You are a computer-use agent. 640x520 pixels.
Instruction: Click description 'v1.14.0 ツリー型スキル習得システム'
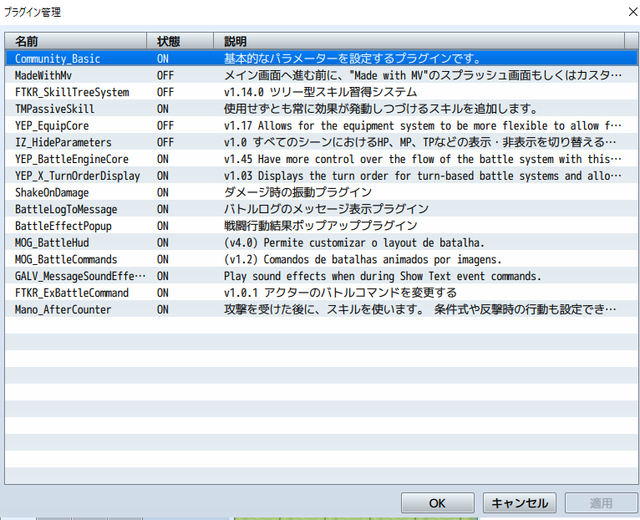click(320, 92)
